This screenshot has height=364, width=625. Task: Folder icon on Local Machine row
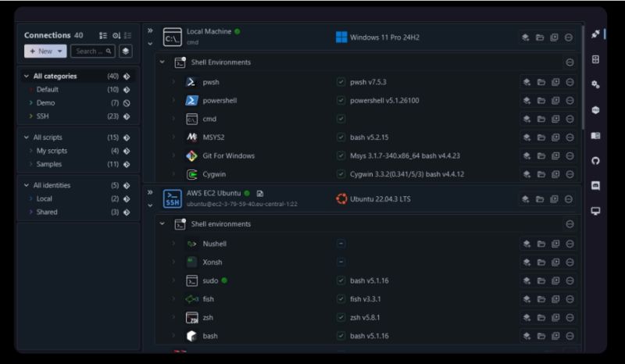click(540, 37)
